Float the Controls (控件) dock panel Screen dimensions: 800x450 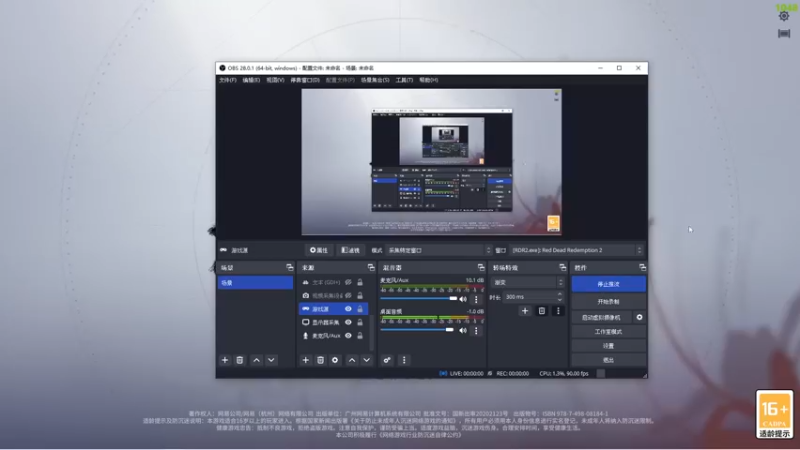642,267
